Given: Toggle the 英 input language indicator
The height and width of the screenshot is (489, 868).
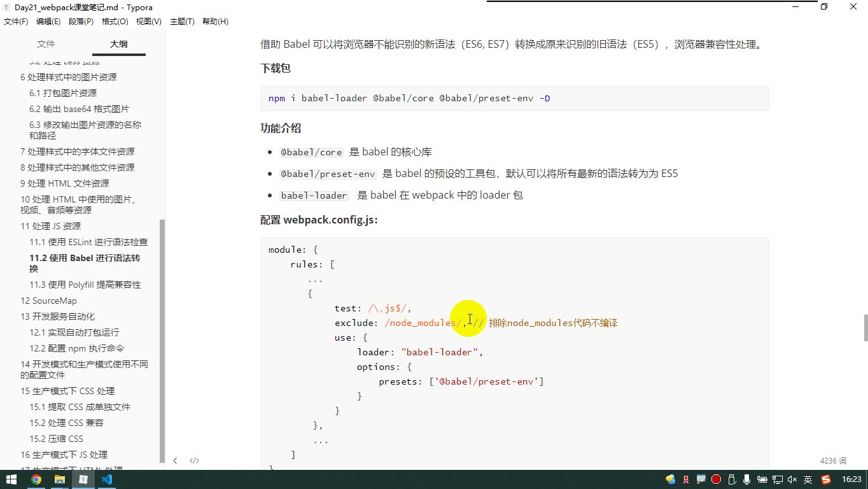Looking at the screenshot, I should pos(808,479).
